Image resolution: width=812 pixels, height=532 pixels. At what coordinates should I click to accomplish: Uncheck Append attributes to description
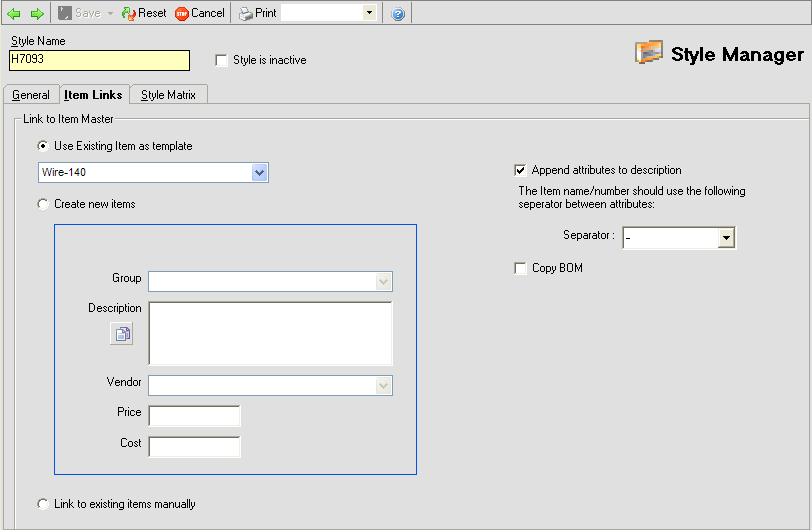tap(520, 170)
